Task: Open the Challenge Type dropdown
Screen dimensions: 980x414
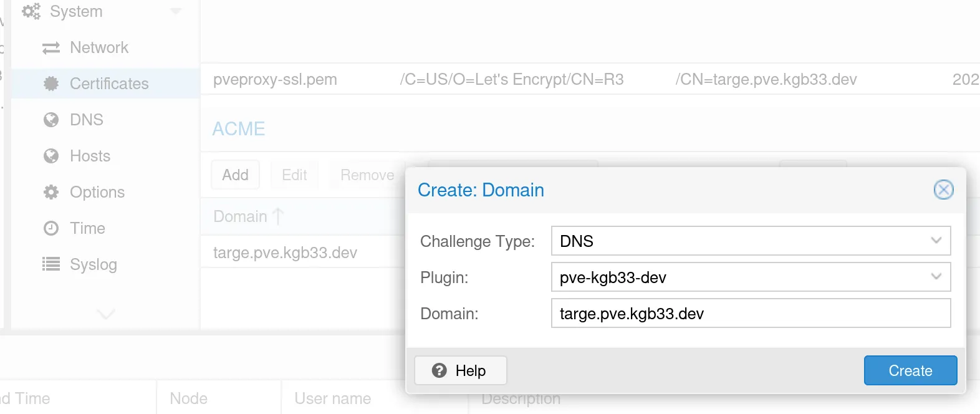Action: (x=936, y=241)
